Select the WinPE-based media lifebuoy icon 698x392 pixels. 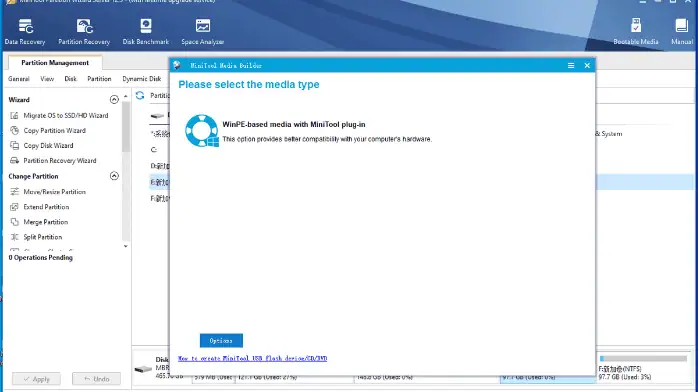click(202, 130)
